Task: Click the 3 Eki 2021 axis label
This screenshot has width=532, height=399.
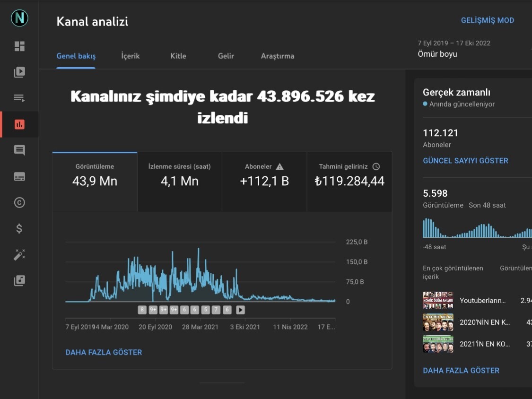Action: pyautogui.click(x=245, y=327)
